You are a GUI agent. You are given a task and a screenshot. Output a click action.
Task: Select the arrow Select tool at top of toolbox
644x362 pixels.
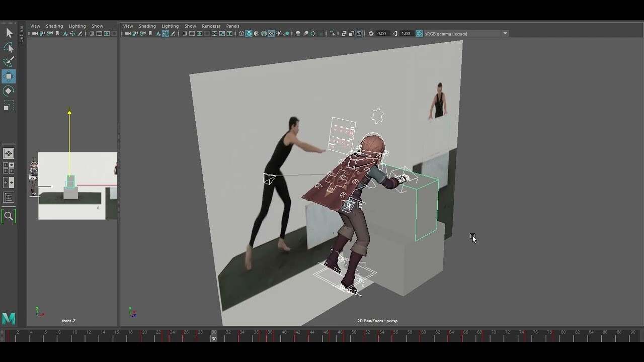pos(9,32)
